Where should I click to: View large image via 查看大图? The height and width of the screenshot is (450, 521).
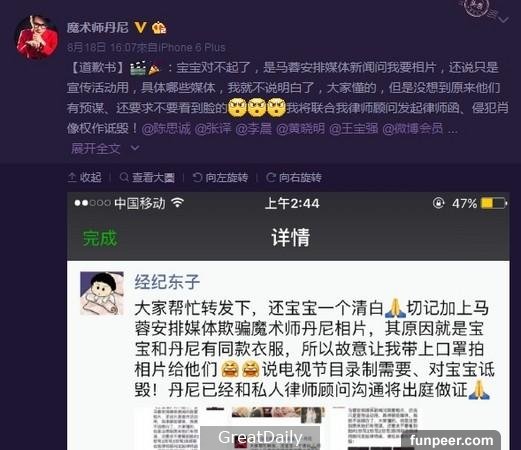point(147,177)
